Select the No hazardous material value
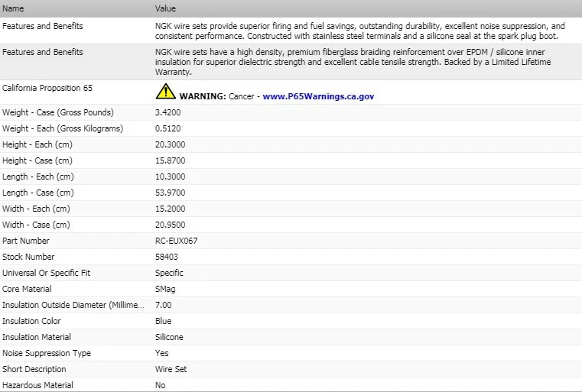 click(160, 385)
